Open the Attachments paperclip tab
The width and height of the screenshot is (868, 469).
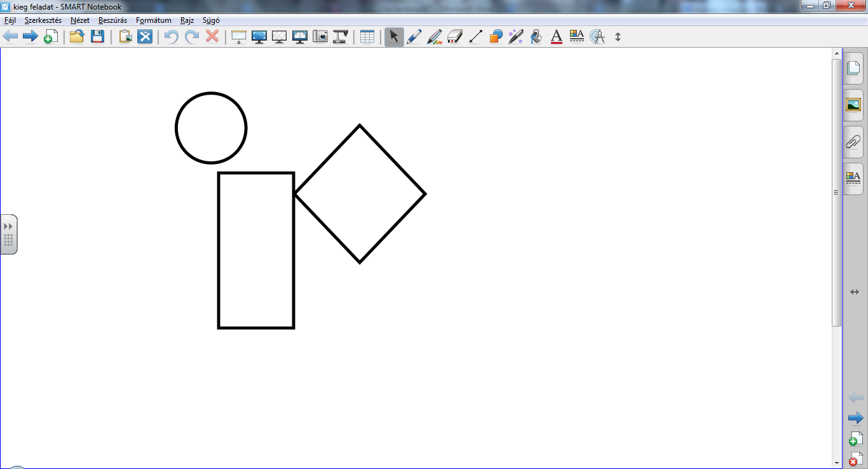853,142
